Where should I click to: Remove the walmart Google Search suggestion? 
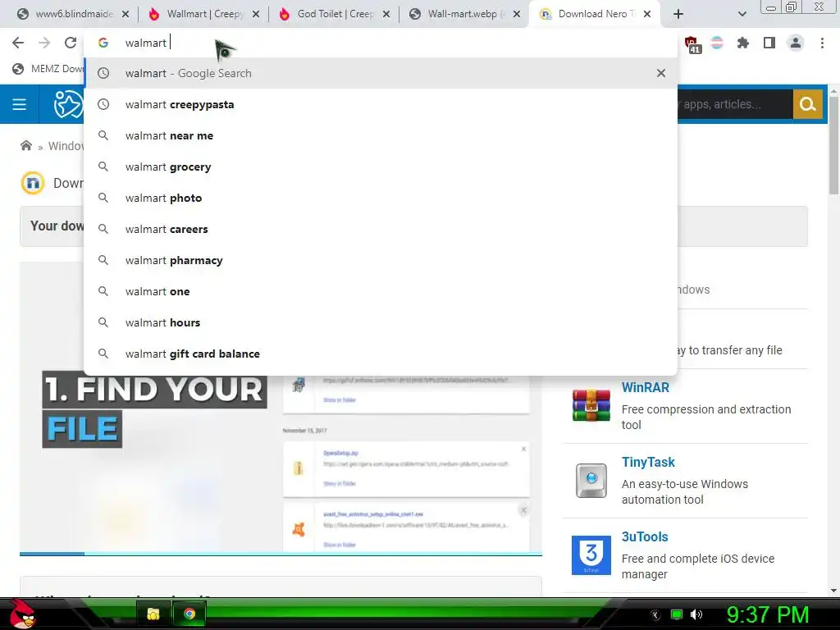[x=661, y=73]
